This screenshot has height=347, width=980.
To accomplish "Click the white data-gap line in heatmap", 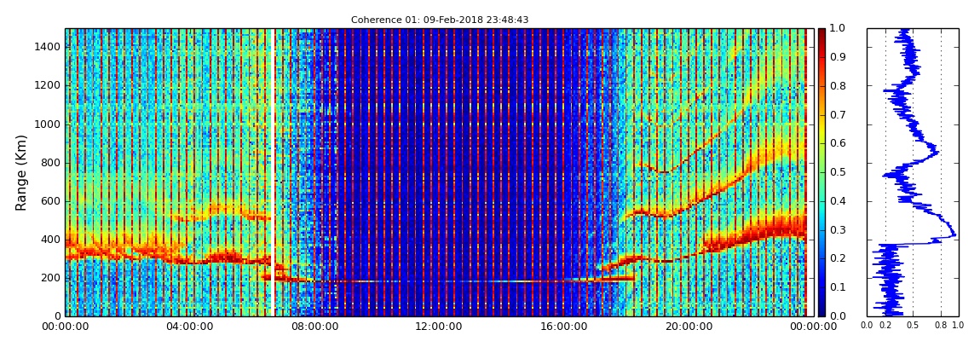I will click(x=274, y=172).
